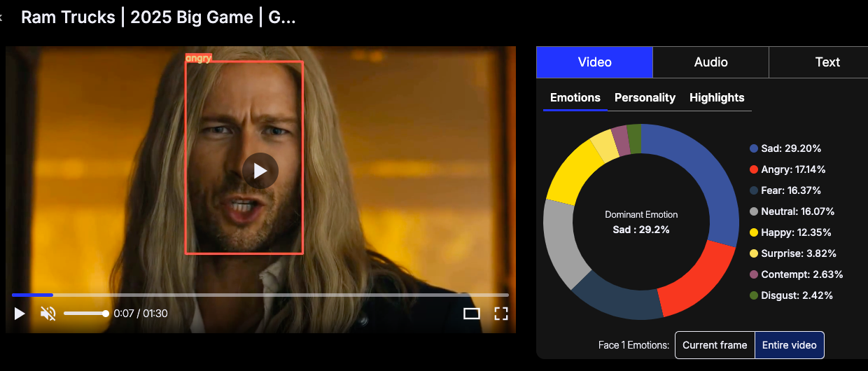Viewport: 868px width, 371px height.
Task: Select the Emotions sub-tab
Action: tap(575, 98)
